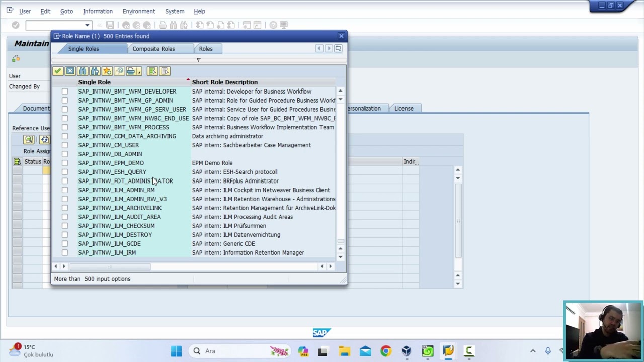Open the print options dropdown arrow

(x=139, y=71)
